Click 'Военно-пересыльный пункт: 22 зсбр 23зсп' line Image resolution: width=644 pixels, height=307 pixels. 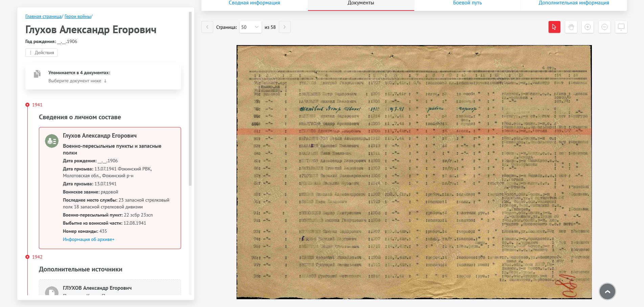[108, 215]
